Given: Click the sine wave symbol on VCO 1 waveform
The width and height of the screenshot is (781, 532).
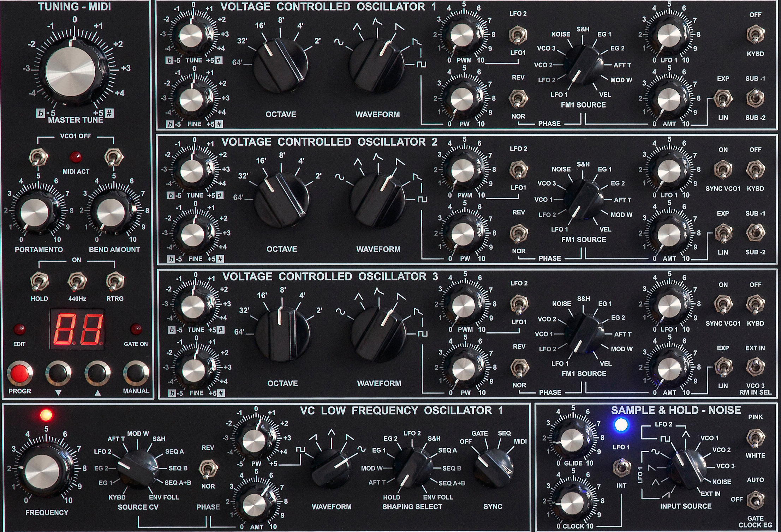Looking at the screenshot, I should coord(339,43).
